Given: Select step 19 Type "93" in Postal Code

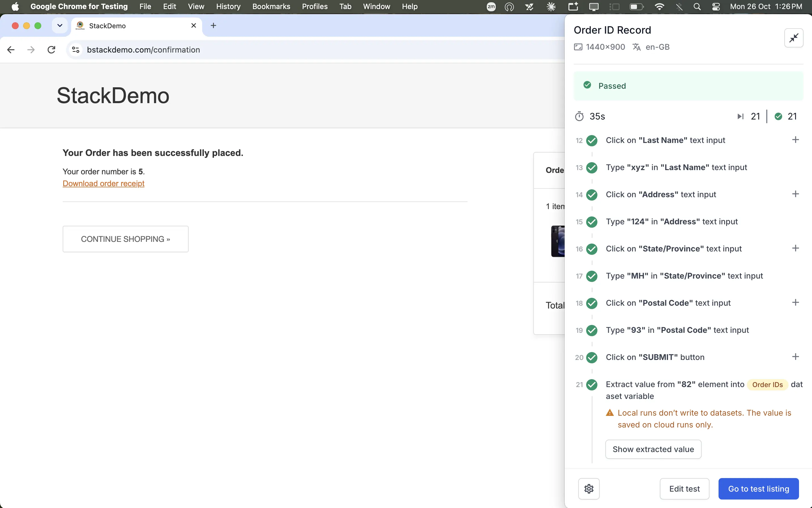Looking at the screenshot, I should pos(677,330).
